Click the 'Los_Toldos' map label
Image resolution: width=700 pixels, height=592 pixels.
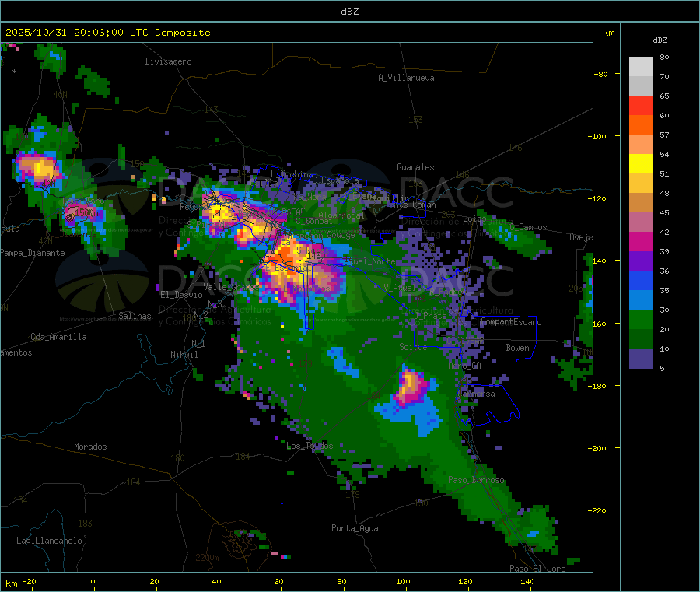point(310,446)
